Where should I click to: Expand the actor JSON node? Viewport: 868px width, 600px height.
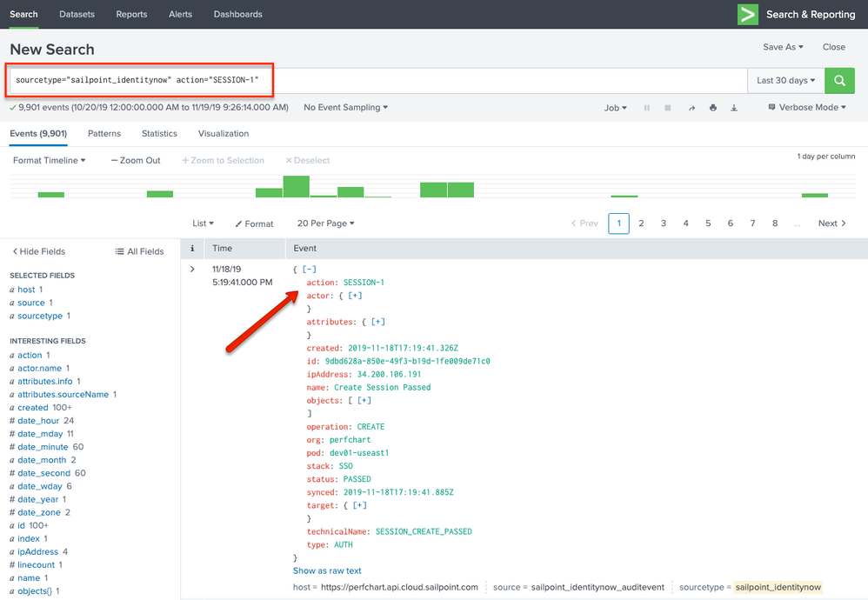pos(355,296)
